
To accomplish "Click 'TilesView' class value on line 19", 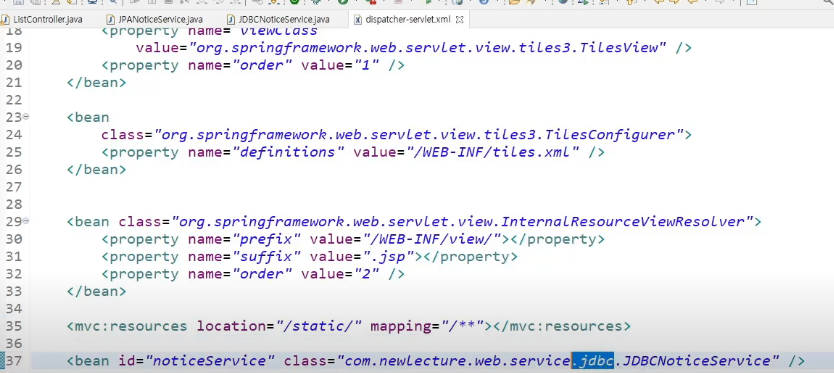I will click(620, 47).
